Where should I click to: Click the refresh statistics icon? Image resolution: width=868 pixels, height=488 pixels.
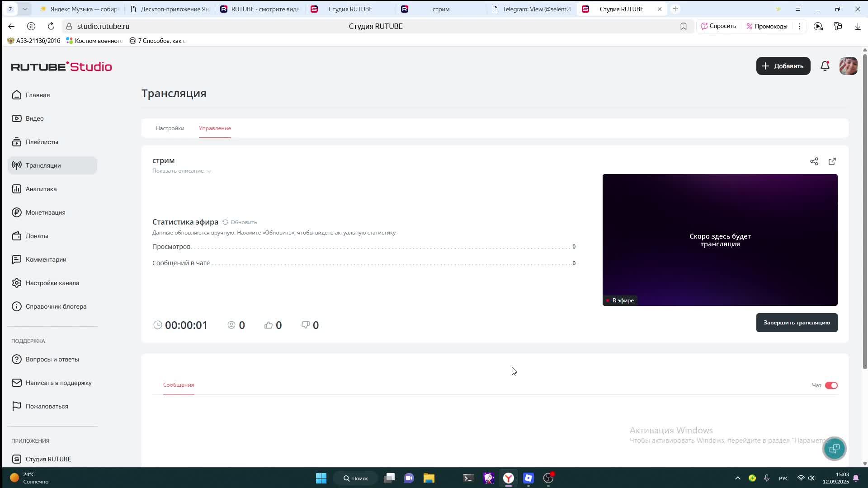pos(225,222)
